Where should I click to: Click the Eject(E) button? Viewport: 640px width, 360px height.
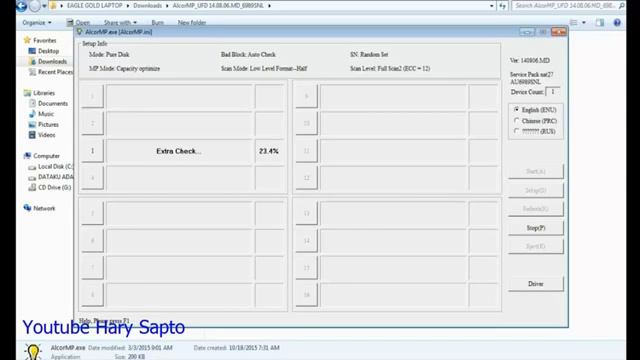point(536,246)
